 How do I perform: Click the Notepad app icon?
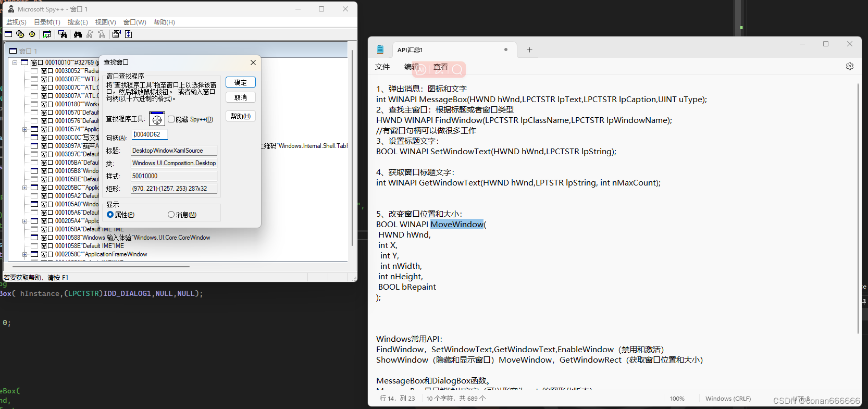380,49
